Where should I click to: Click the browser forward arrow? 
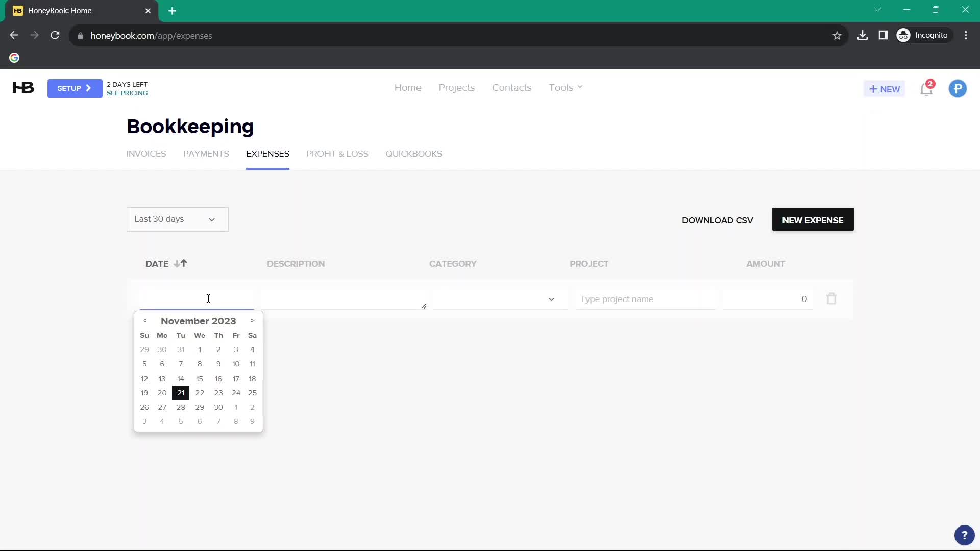(34, 35)
